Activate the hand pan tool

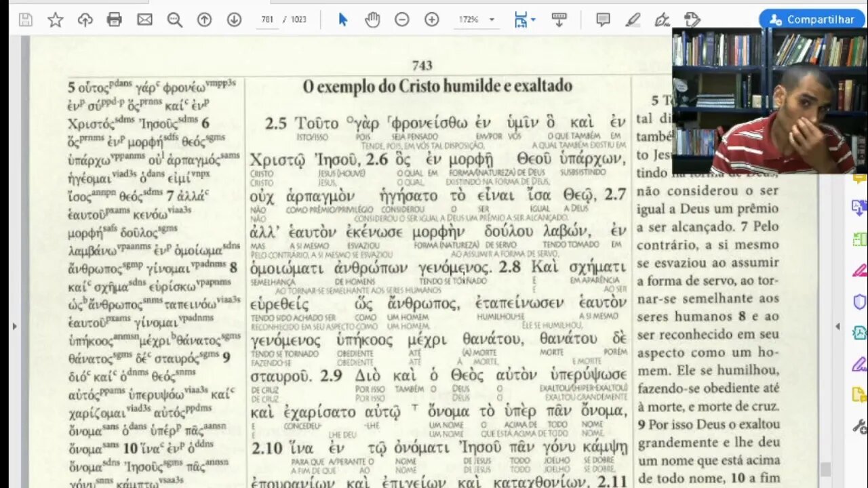click(x=372, y=20)
